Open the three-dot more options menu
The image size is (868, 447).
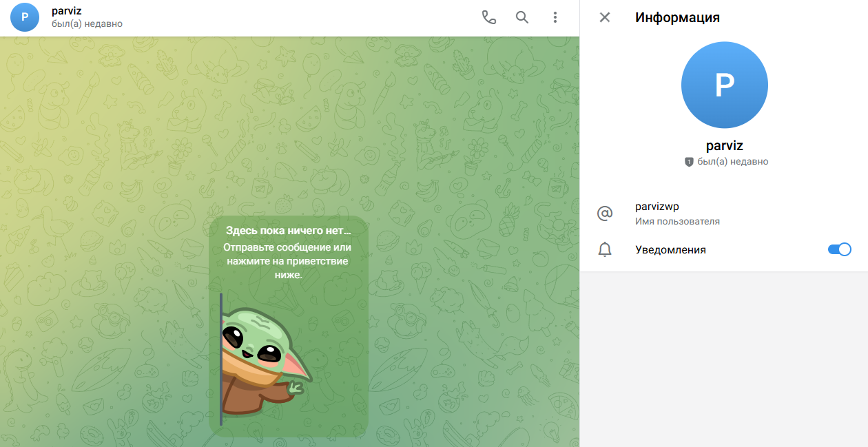coord(555,17)
